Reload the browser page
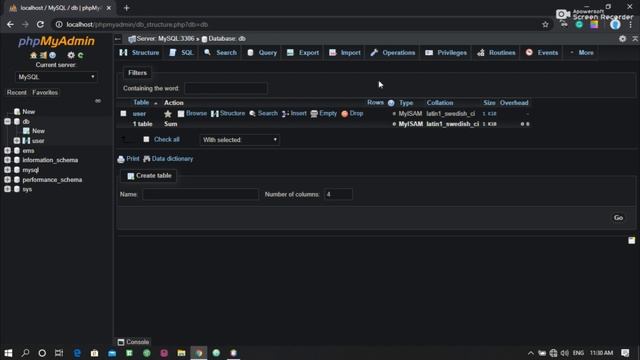Image resolution: width=640 pixels, height=360 pixels. [x=40, y=24]
